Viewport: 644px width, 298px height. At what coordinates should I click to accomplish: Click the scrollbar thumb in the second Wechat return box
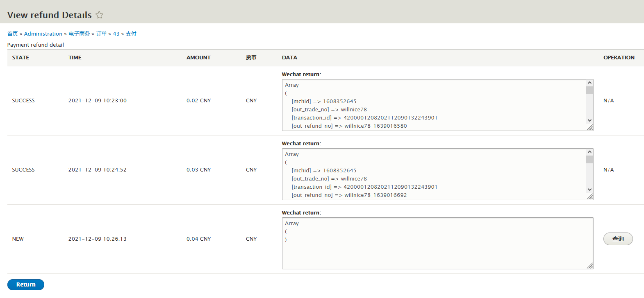(589, 160)
